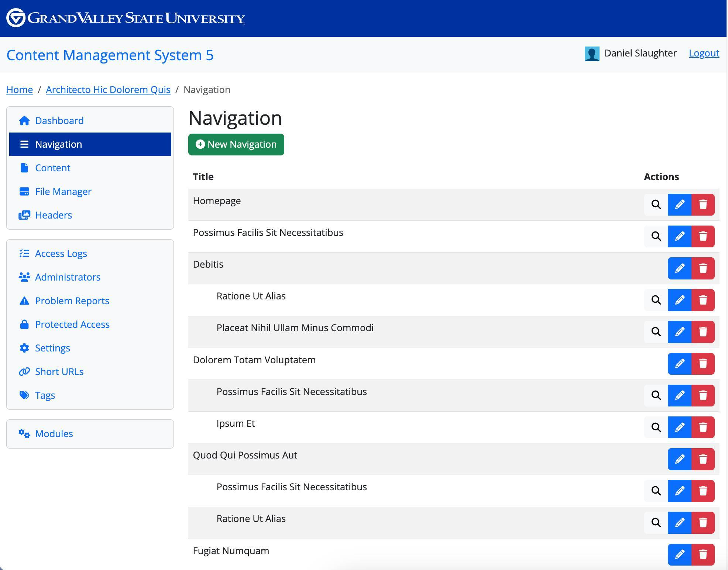This screenshot has width=728, height=570.
Task: Delete Ratione Ut Alias under Debitis
Action: (703, 300)
